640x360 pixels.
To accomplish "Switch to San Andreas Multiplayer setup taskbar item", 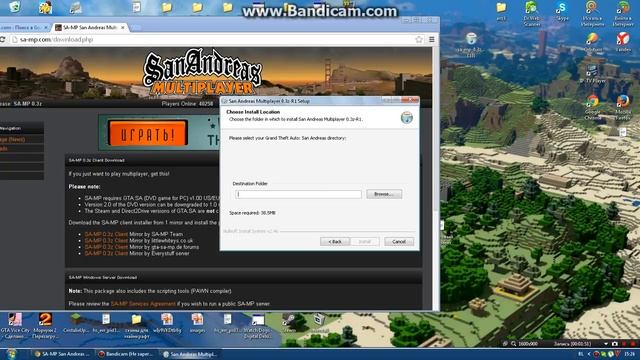I will click(x=190, y=354).
